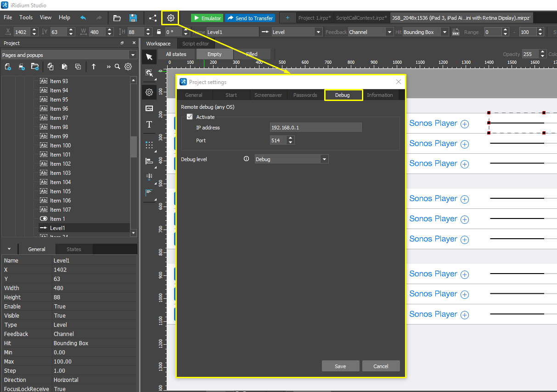
Task: Uncheck the Activate remote debug checkbox
Action: 190,117
